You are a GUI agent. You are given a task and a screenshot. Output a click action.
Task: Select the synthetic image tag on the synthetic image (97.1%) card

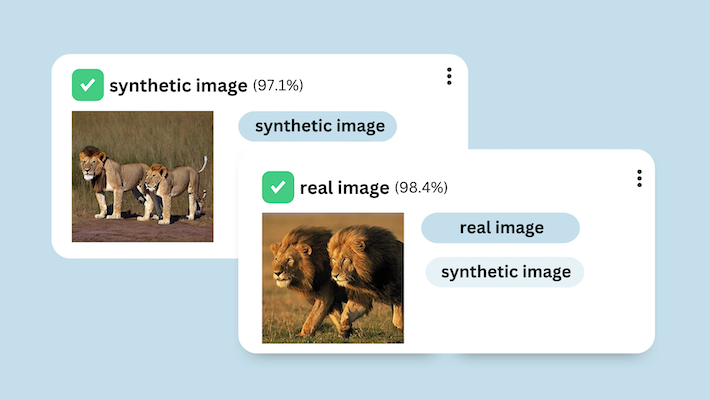[x=318, y=126]
